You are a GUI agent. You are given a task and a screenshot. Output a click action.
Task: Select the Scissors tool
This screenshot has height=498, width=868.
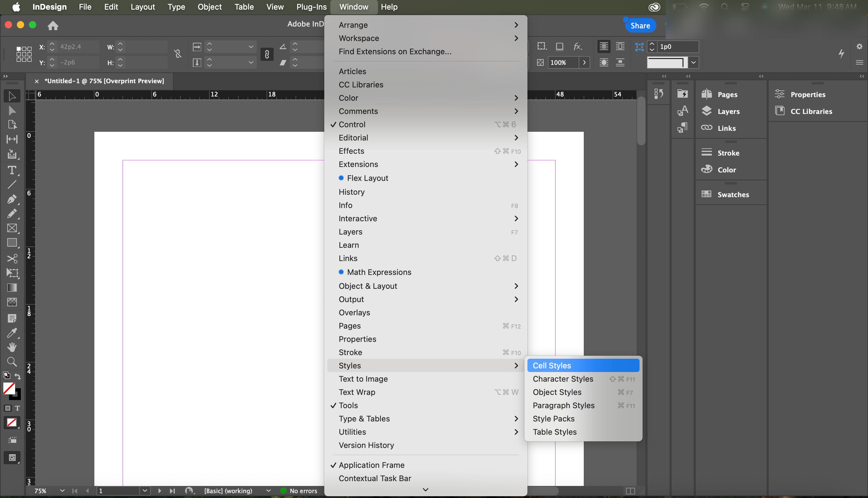[12, 258]
